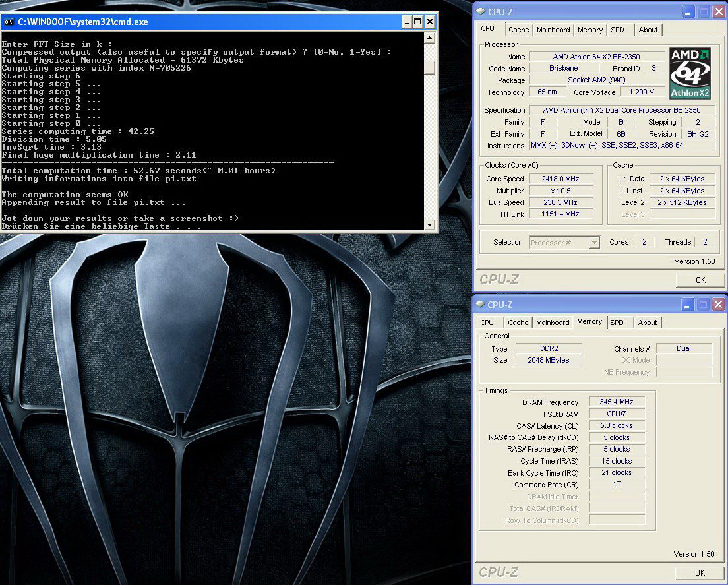Click the Package value Socket AM2 (940)
Screen dimensions: 728x585
coord(596,80)
